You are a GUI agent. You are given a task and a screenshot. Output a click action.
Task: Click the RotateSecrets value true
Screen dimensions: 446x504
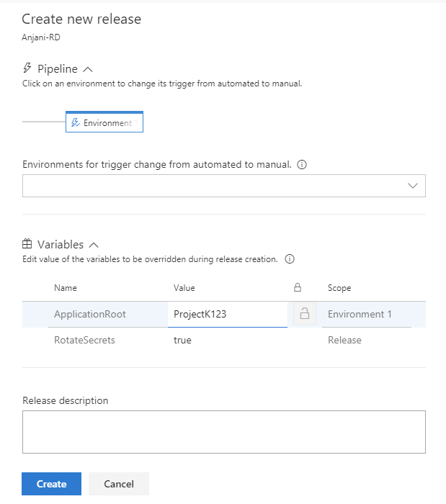[182, 340]
